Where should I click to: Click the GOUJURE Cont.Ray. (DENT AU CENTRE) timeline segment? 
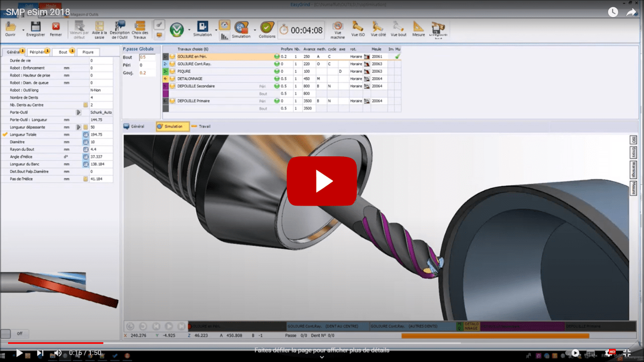(328, 326)
